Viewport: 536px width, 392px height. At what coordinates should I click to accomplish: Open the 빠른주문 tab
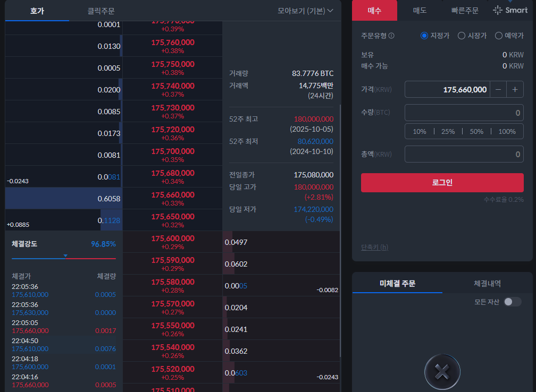coord(465,10)
